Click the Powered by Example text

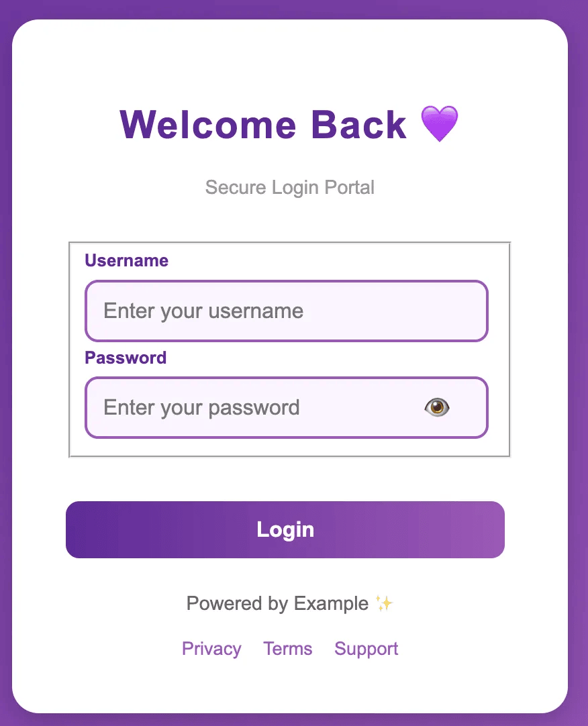coord(277,603)
